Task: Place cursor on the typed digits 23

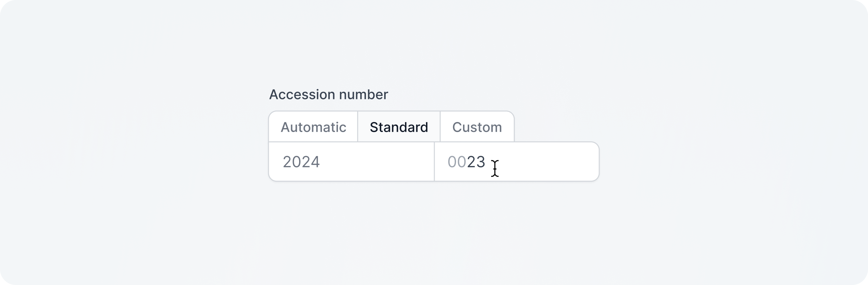Action: [x=476, y=162]
